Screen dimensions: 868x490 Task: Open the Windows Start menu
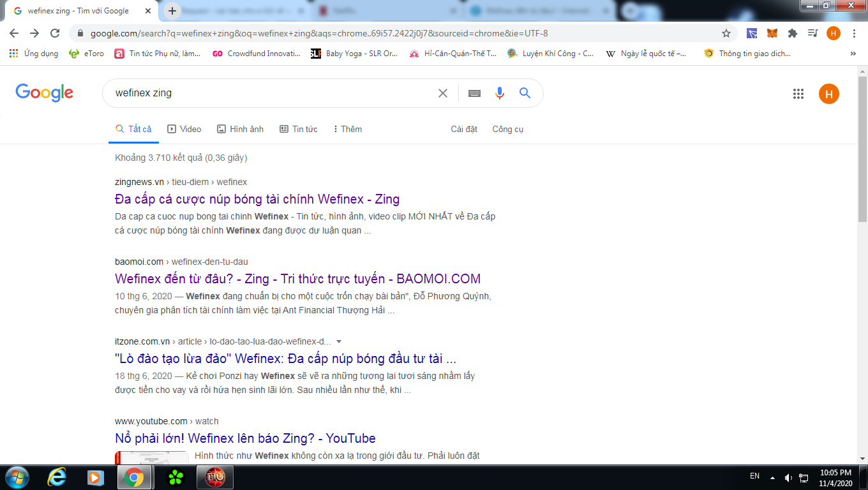[x=16, y=477]
